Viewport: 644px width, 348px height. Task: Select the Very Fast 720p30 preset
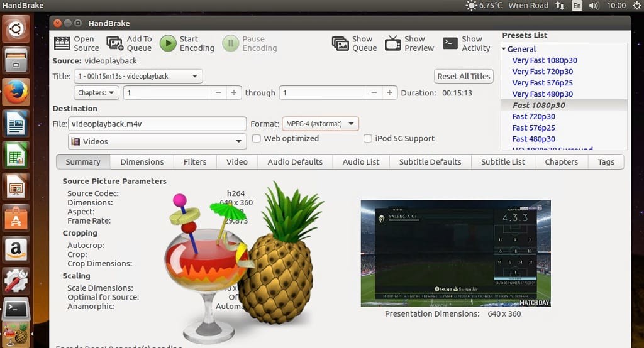[542, 72]
